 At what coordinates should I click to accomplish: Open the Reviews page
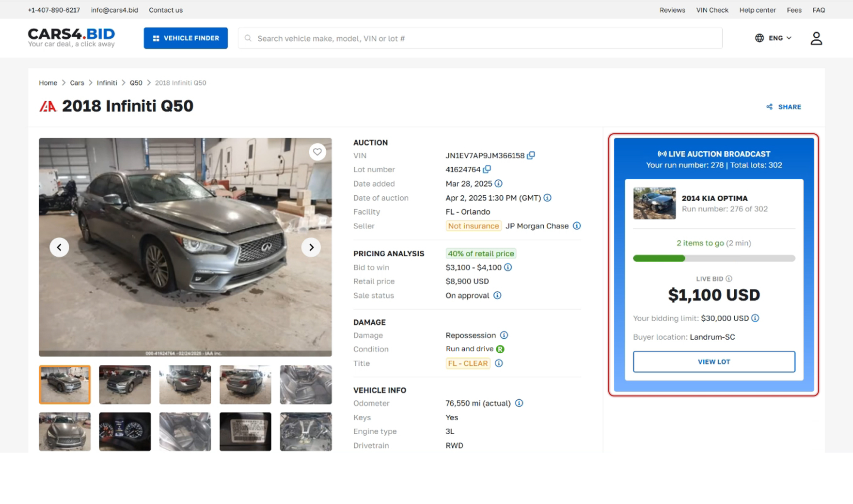[x=672, y=10]
